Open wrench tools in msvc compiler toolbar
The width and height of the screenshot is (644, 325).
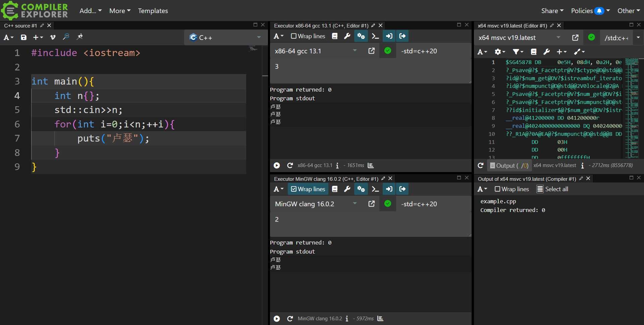click(547, 52)
